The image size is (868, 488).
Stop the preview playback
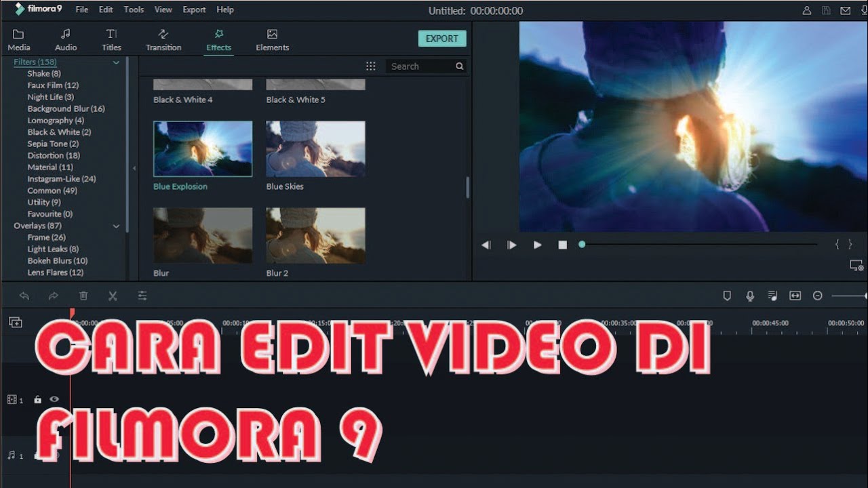pos(562,245)
